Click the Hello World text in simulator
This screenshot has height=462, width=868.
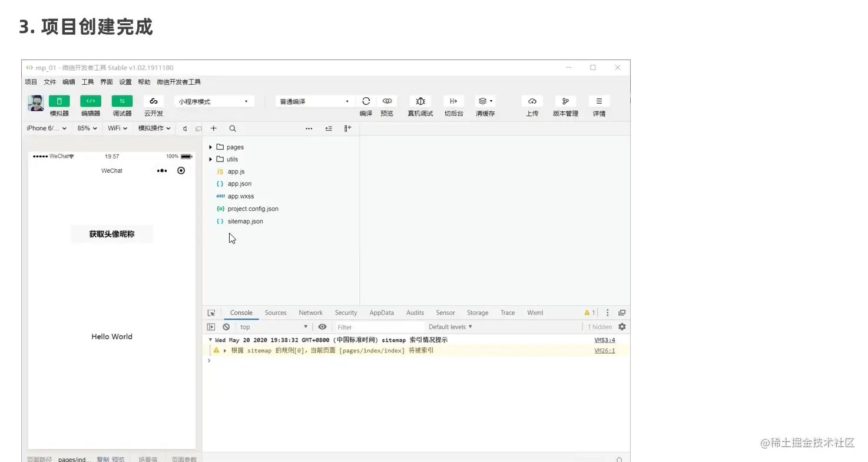click(112, 336)
